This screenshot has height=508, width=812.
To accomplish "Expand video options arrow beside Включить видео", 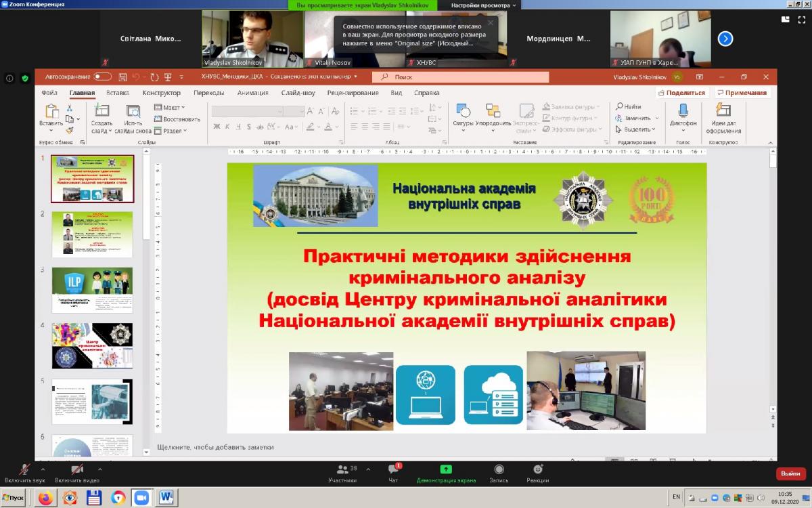I will [99, 469].
